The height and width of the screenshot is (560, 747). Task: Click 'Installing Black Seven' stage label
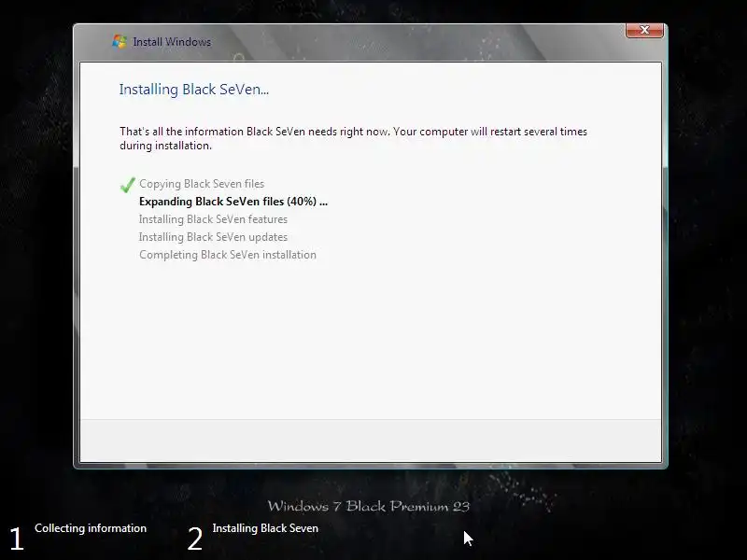pos(265,528)
